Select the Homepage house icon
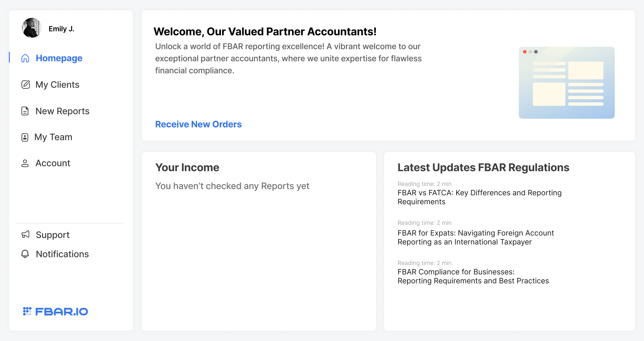Viewport: 644px width, 341px height. [25, 58]
